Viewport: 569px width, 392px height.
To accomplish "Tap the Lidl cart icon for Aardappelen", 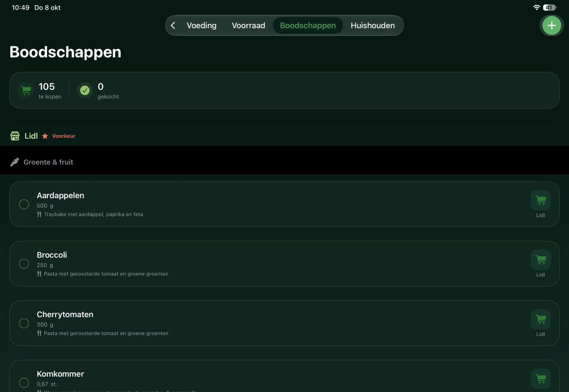I will (x=541, y=200).
